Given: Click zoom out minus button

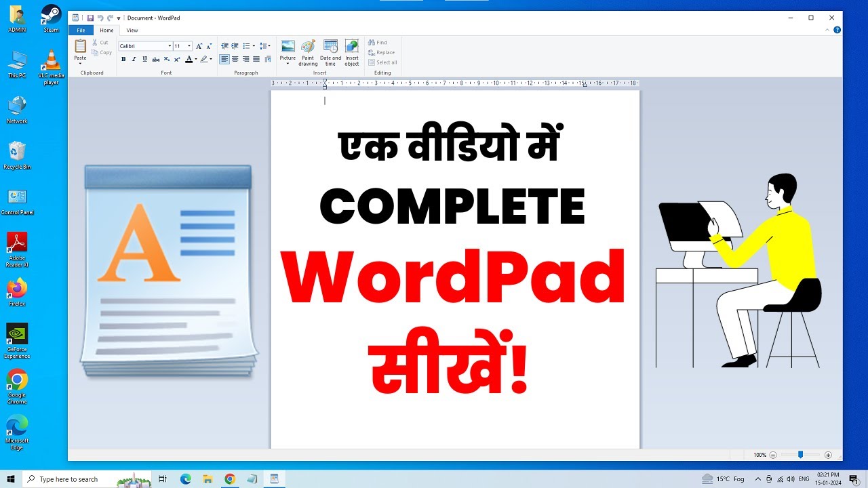Looking at the screenshot, I should [774, 455].
